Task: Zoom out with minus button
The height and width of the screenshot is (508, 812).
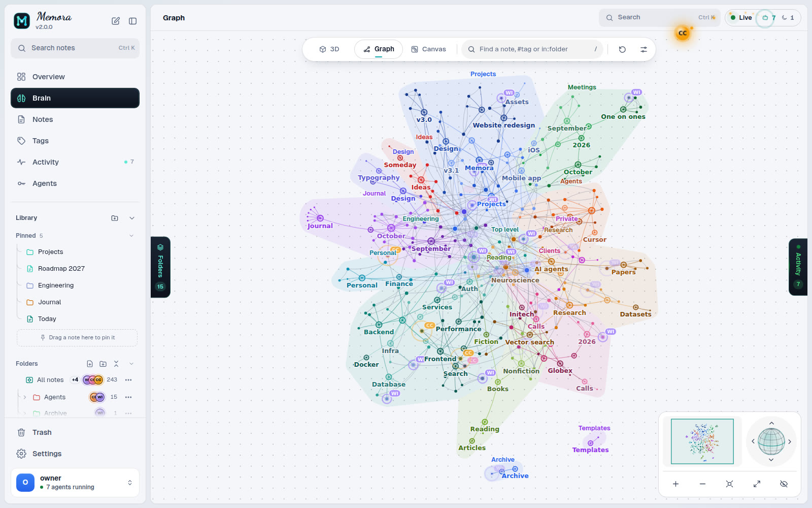Action: (x=702, y=484)
